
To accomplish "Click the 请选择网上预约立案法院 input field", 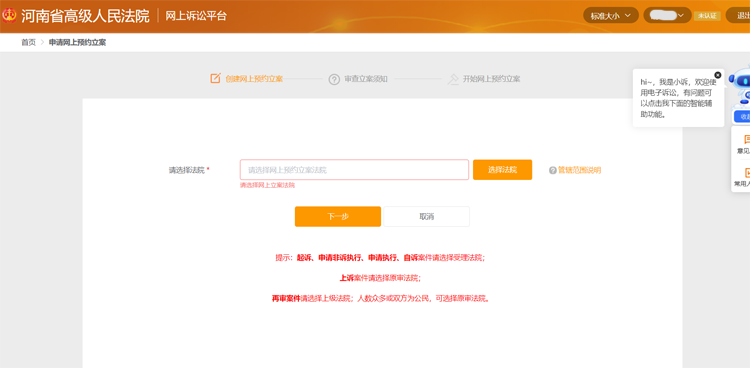I will pyautogui.click(x=354, y=170).
